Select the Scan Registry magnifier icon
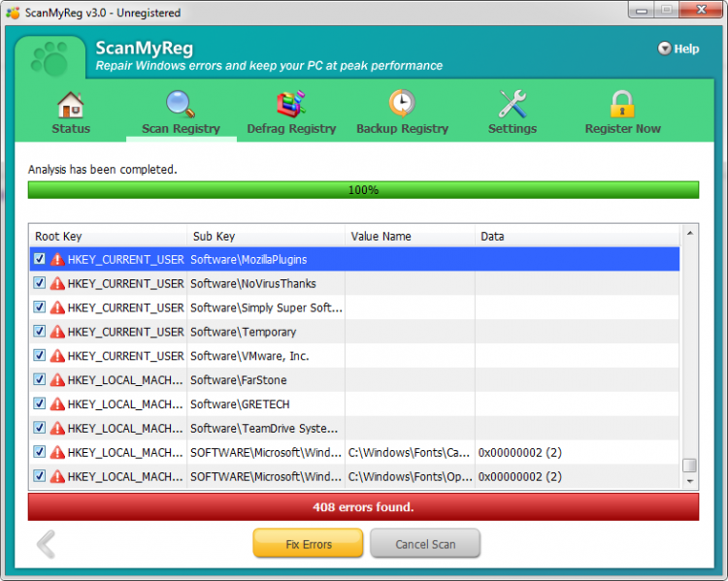The width and height of the screenshot is (728, 581). point(181,104)
